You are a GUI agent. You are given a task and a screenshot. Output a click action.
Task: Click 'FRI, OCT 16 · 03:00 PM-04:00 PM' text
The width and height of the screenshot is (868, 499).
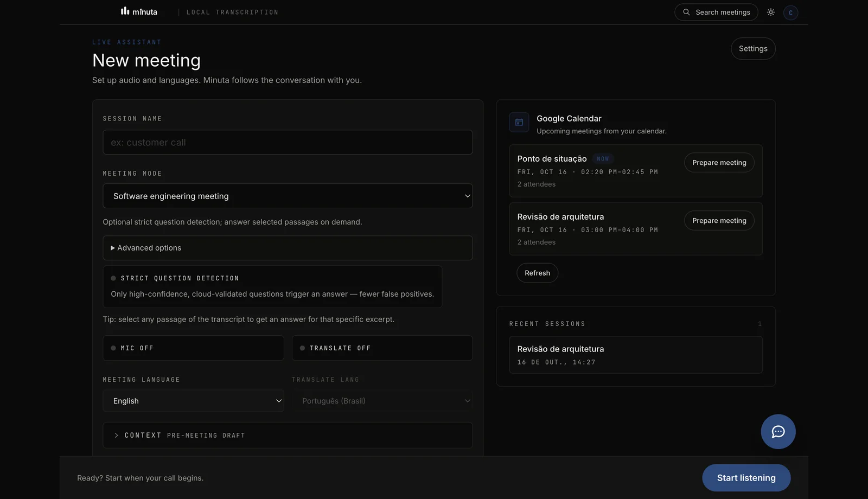tap(588, 230)
